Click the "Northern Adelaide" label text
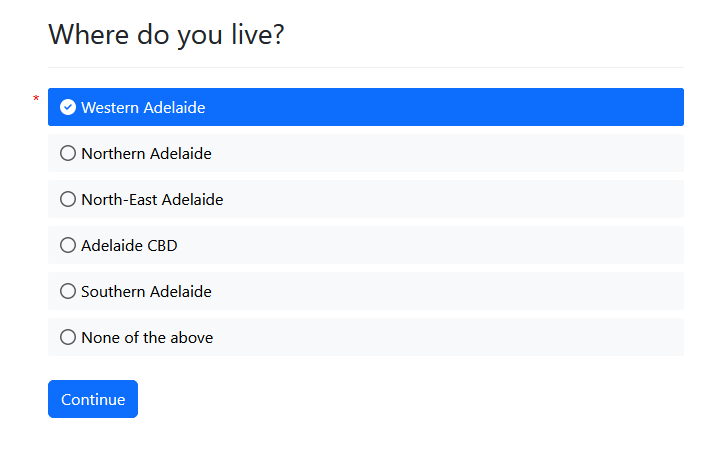This screenshot has width=726, height=457. point(146,154)
